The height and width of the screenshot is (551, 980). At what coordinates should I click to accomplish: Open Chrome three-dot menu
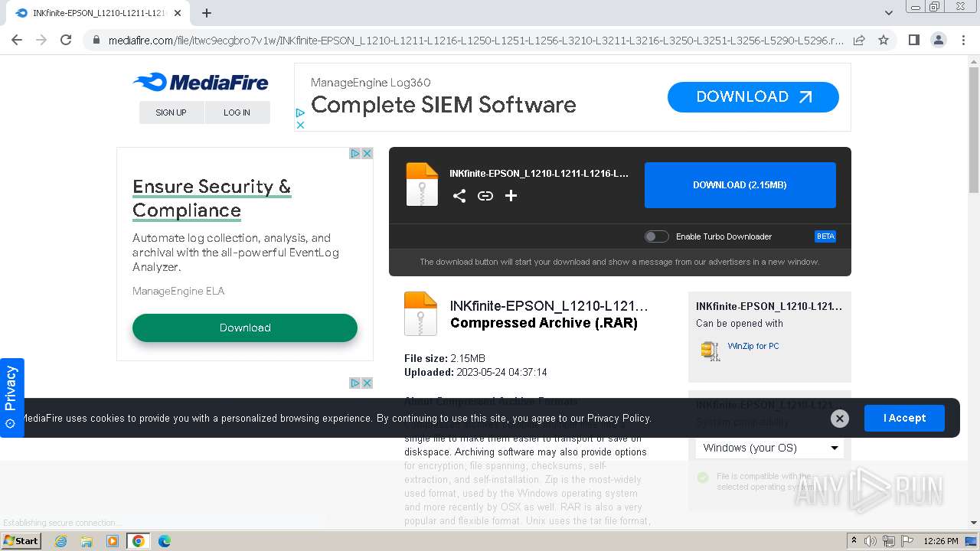[962, 40]
